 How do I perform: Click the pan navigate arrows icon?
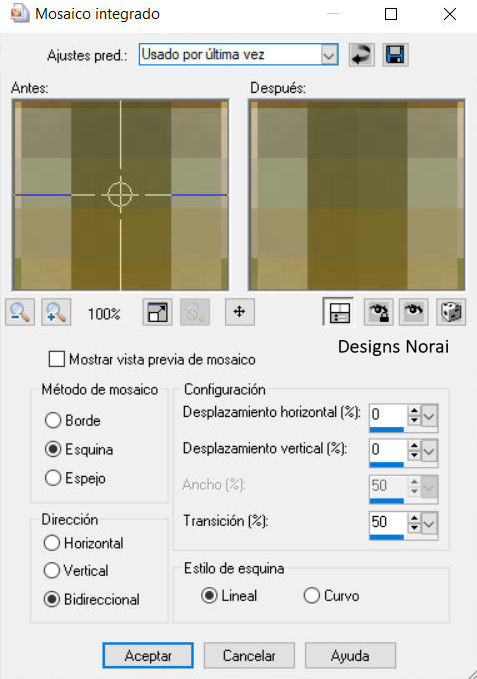click(x=240, y=312)
